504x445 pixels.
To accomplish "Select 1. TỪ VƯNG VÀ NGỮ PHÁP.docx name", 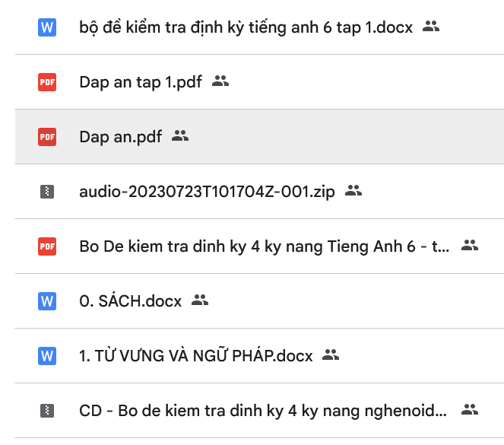I will 195,356.
